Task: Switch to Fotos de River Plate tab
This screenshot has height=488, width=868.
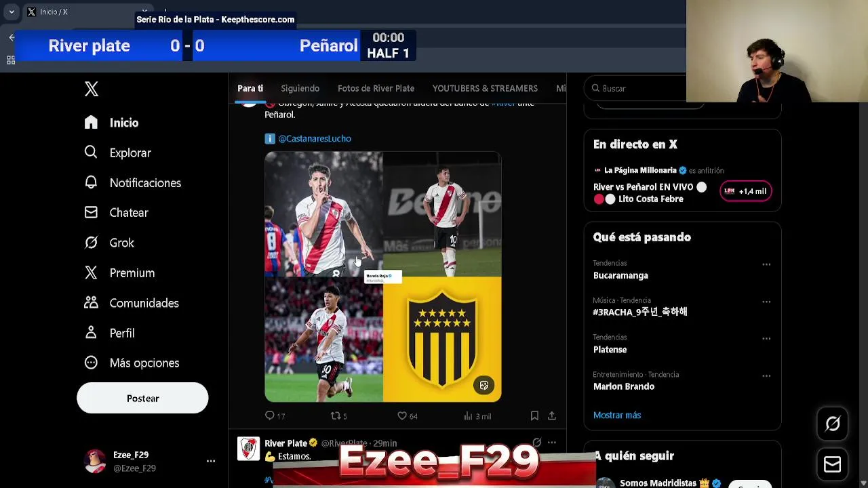Action: pyautogui.click(x=376, y=88)
